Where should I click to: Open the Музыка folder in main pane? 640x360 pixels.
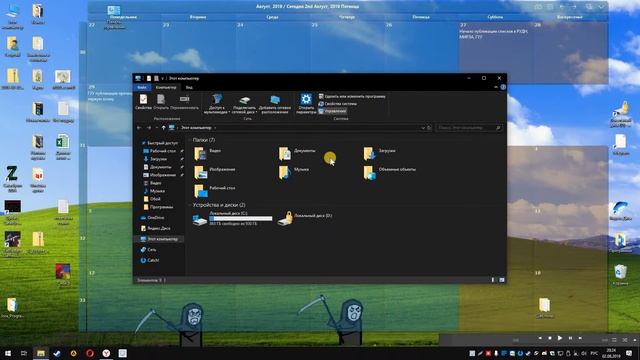coord(294,172)
